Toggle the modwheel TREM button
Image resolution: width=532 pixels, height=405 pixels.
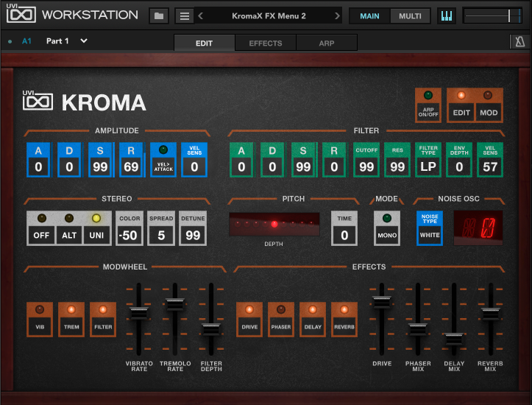click(71, 320)
